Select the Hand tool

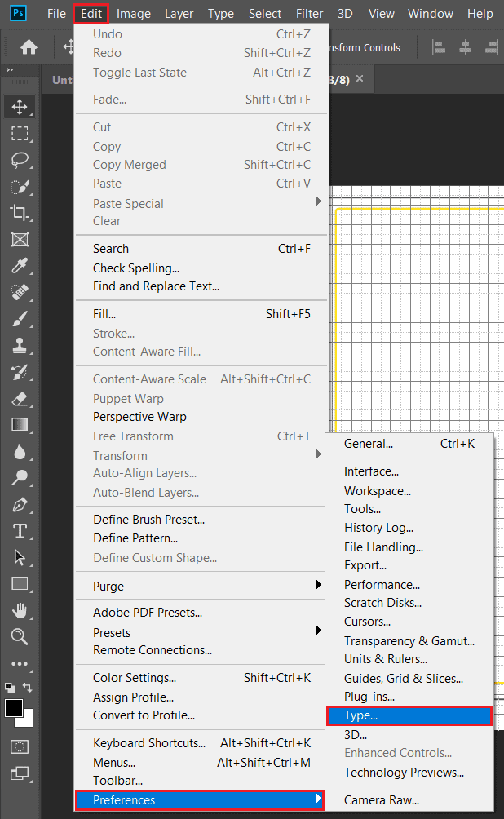(x=20, y=610)
